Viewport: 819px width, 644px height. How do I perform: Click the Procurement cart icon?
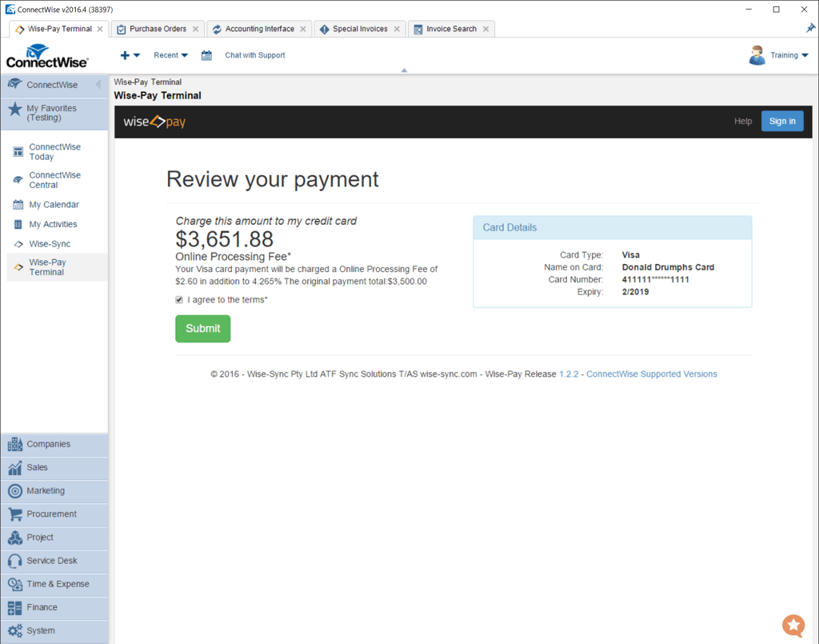pos(15,514)
